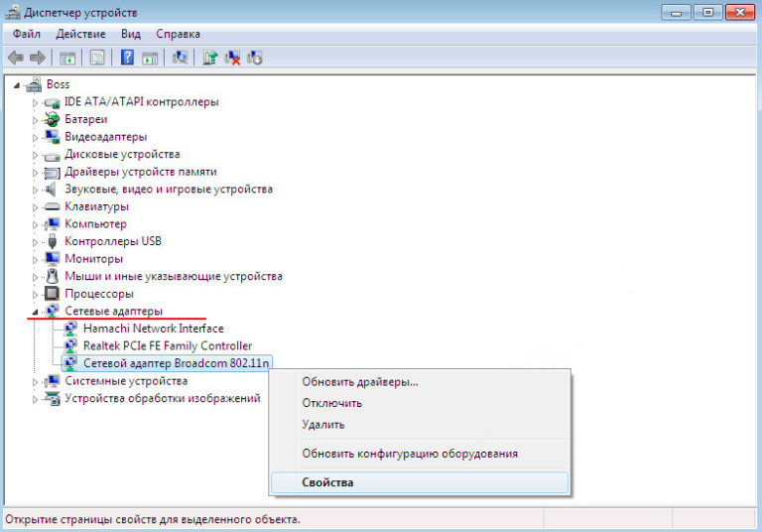Close the Диспетчер устройств window
The height and width of the screenshot is (532, 762).
[x=740, y=12]
